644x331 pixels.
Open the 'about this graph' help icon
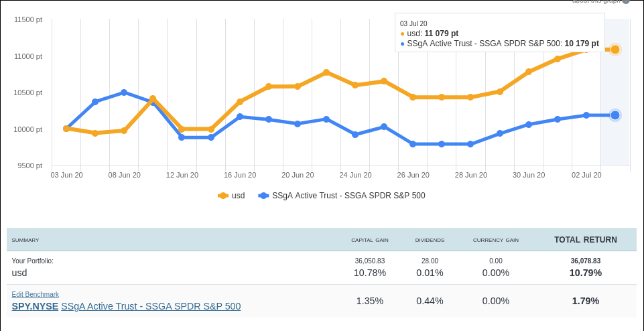(626, 2)
